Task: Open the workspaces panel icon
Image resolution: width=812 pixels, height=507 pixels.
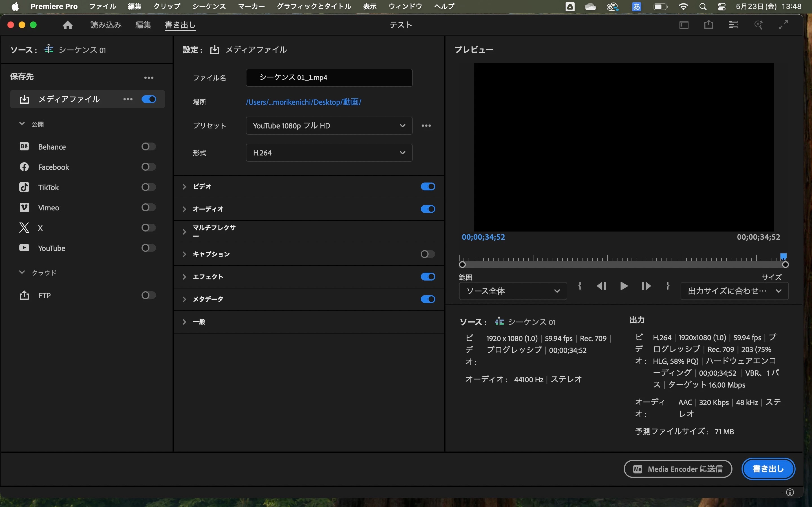Action: pyautogui.click(x=684, y=25)
